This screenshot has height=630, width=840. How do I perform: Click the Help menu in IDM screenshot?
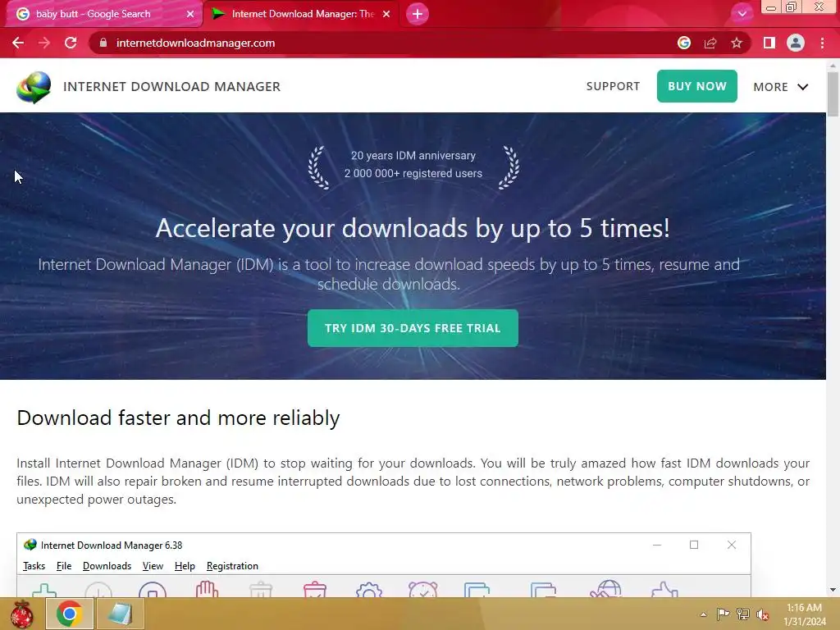point(185,566)
